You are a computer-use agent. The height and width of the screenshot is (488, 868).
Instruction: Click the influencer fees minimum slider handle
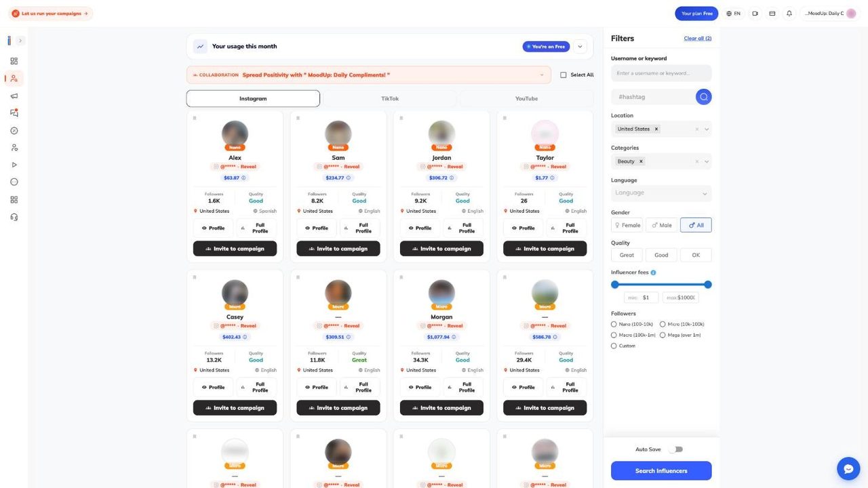click(615, 285)
